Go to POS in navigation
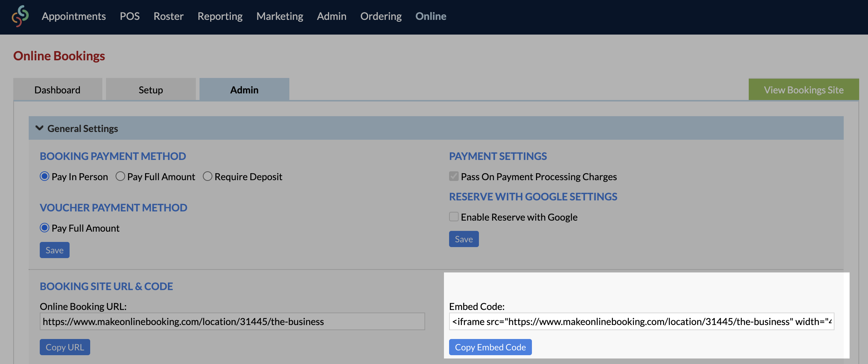Image resolution: width=868 pixels, height=364 pixels. (x=130, y=16)
